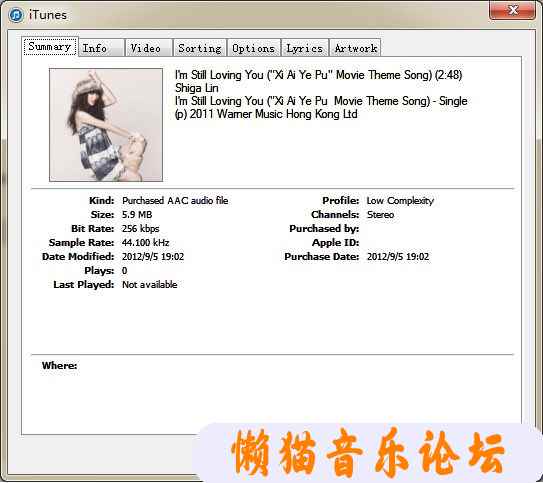Switch to the Artwork tab
Image resolution: width=543 pixels, height=483 pixels.
356,48
